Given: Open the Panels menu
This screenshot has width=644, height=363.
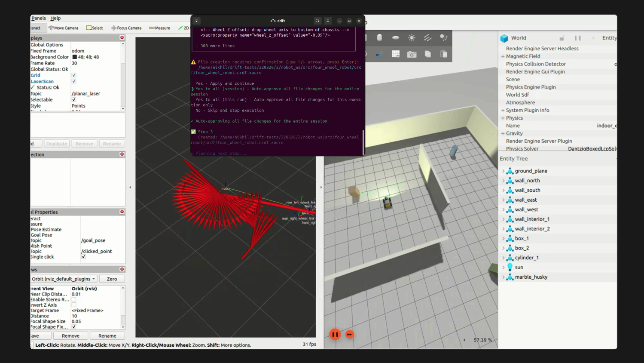Looking at the screenshot, I should pyautogui.click(x=38, y=18).
